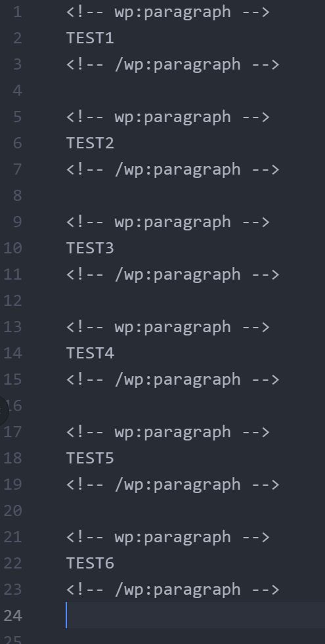The width and height of the screenshot is (325, 644).
Task: Click the opening wp:paragraph comment on line 13
Action: coord(168,328)
